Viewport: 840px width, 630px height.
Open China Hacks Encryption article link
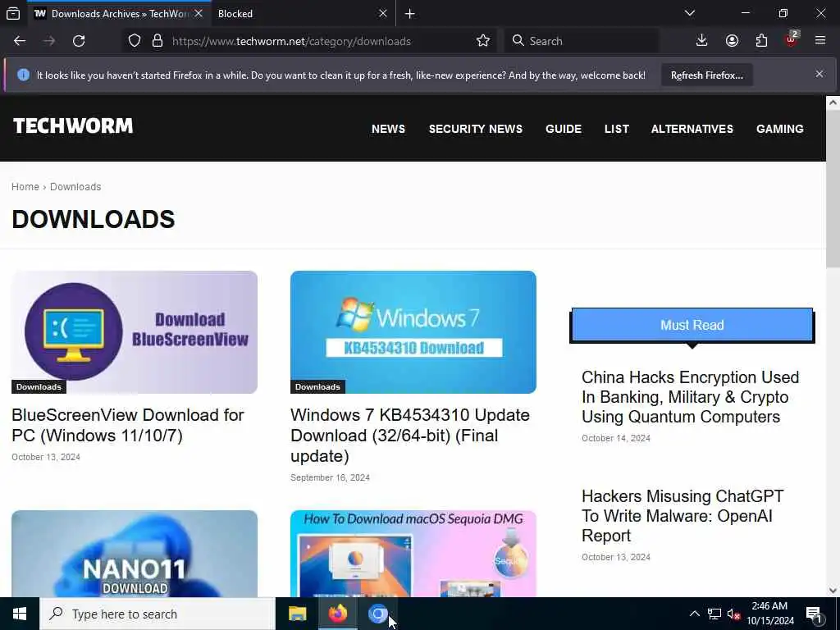pos(690,397)
